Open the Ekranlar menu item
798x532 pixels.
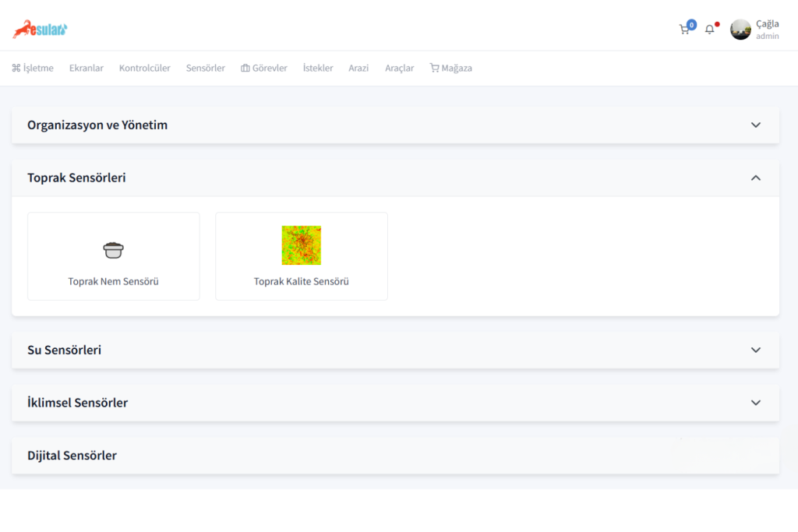(x=86, y=68)
